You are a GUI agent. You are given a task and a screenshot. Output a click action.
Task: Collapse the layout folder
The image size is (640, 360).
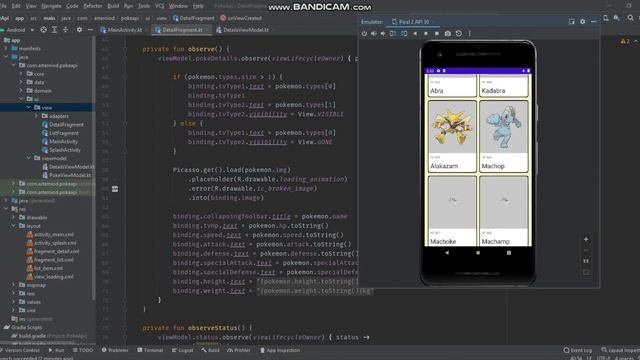13,226
